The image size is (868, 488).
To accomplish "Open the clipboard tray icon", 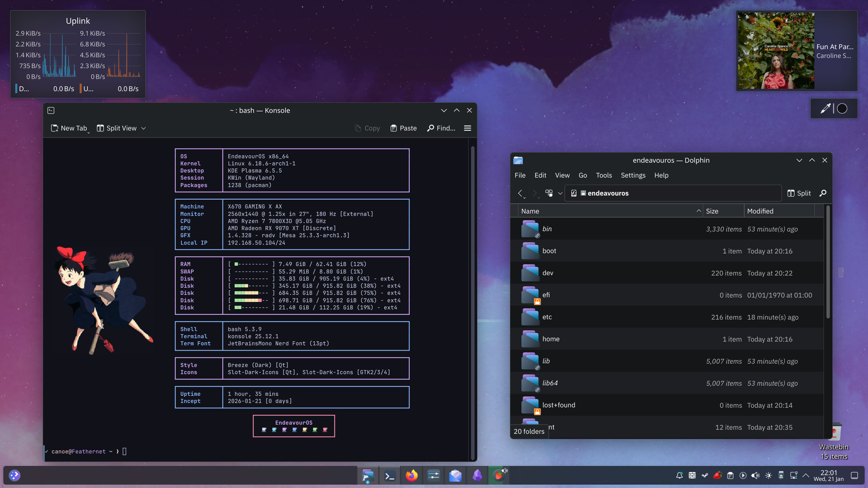I will point(730,475).
